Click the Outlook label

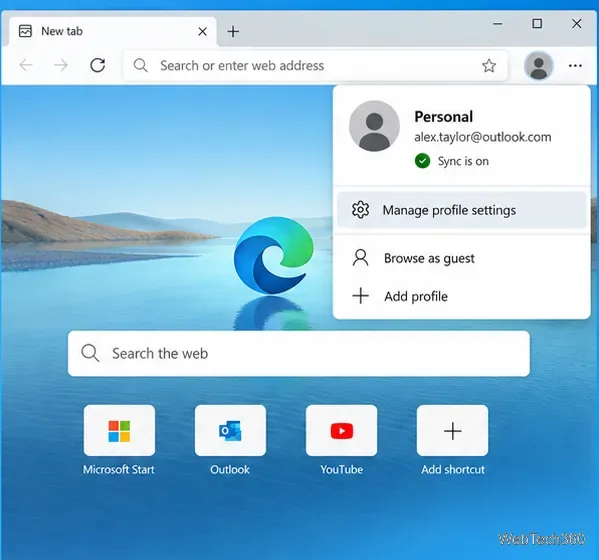(230, 469)
